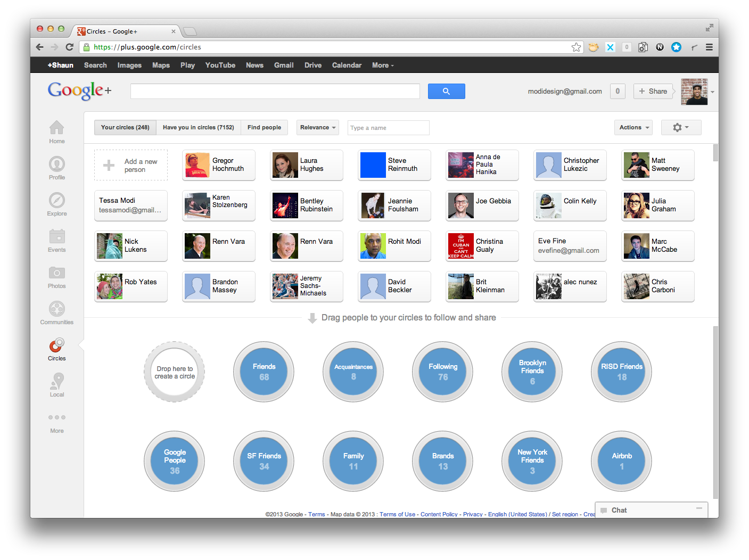Open the Relevance sort dropdown

click(x=318, y=128)
